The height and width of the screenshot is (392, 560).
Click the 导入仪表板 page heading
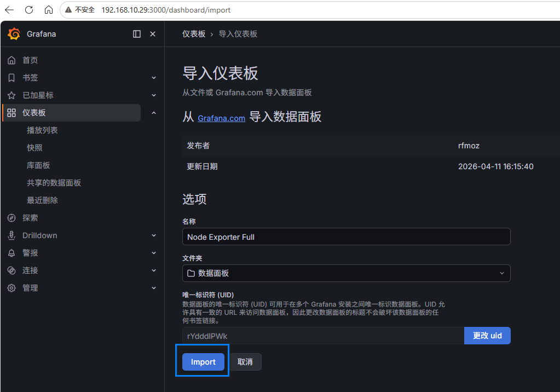click(x=220, y=73)
